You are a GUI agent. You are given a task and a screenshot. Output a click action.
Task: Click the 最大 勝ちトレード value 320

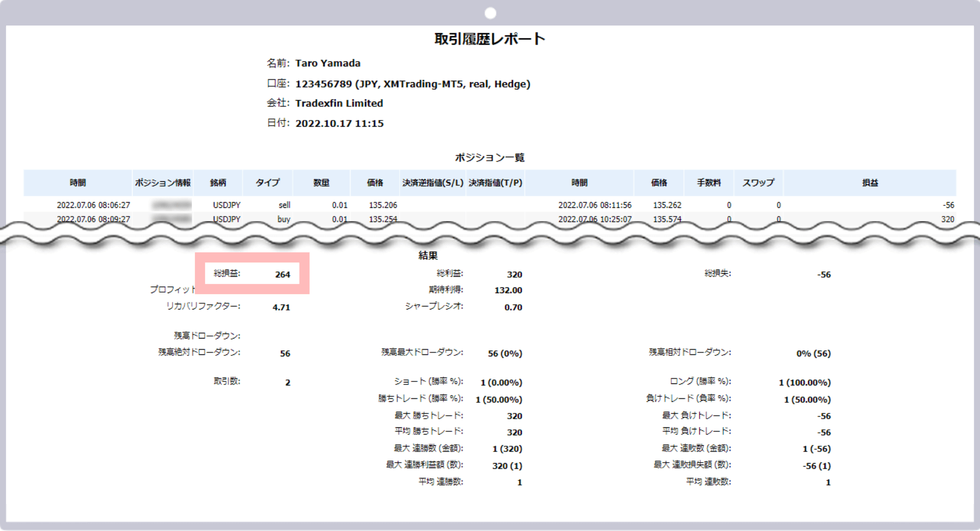514,416
